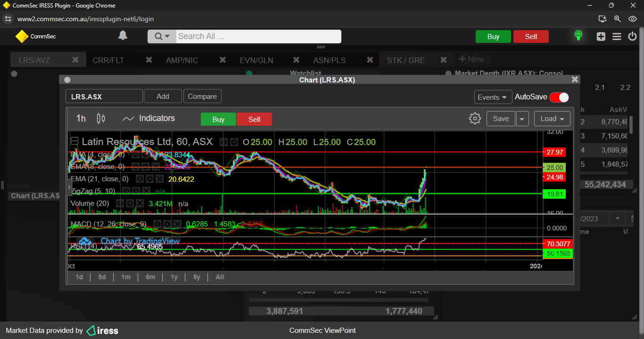Screen dimensions: 644x339
Task: Open the notifications bell in header
Action: [123, 36]
